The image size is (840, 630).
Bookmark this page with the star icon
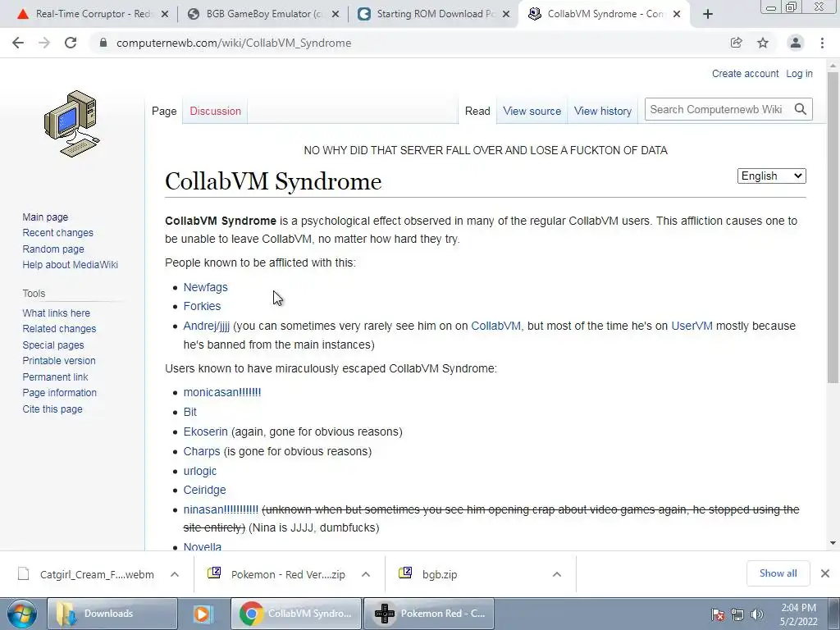click(x=763, y=43)
